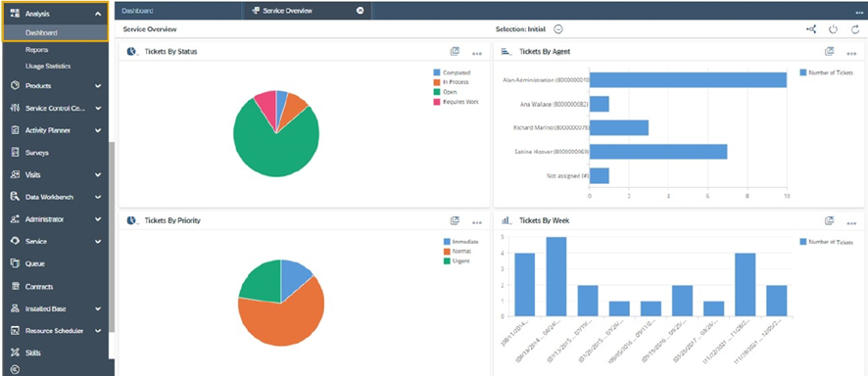Toggle Completed legend entry in status chart

pyautogui.click(x=452, y=72)
